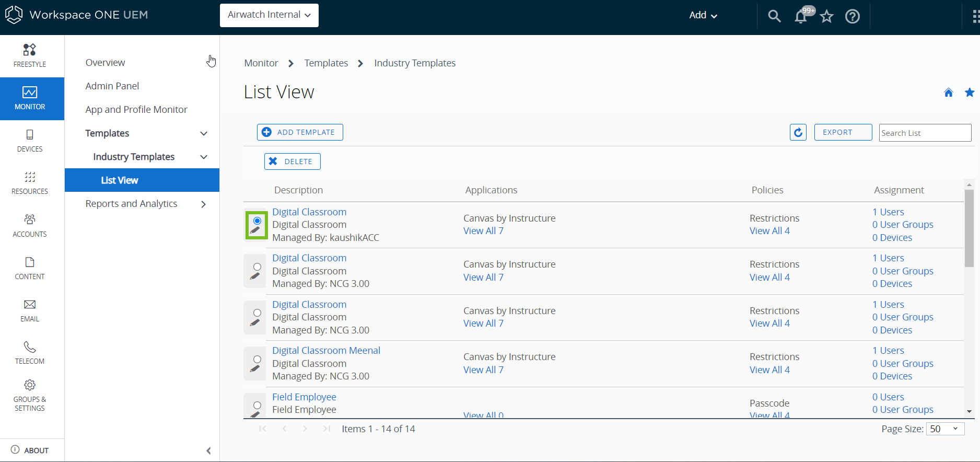980x462 pixels.
Task: Click the Add Template button
Action: point(300,132)
